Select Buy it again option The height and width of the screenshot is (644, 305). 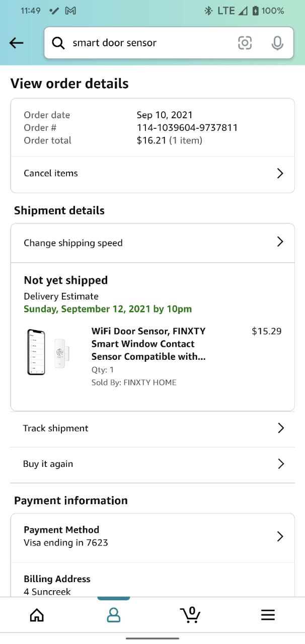pos(48,464)
